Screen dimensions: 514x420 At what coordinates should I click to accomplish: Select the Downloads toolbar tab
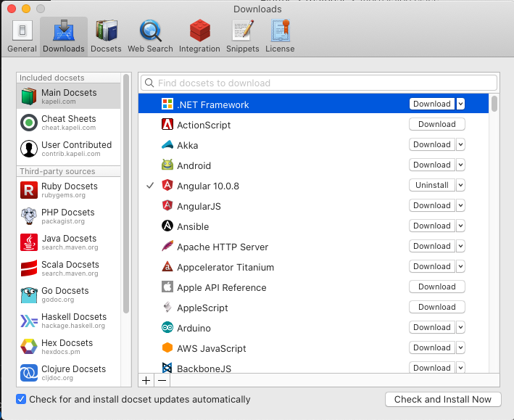click(64, 36)
